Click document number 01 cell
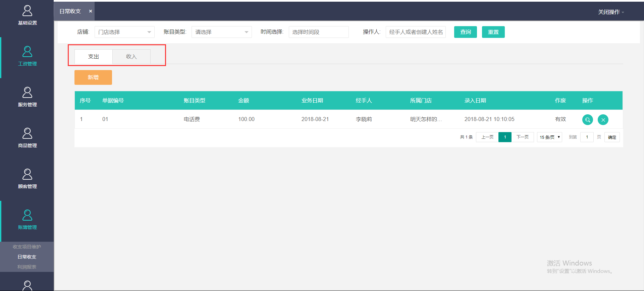This screenshot has width=644, height=291. (x=105, y=119)
